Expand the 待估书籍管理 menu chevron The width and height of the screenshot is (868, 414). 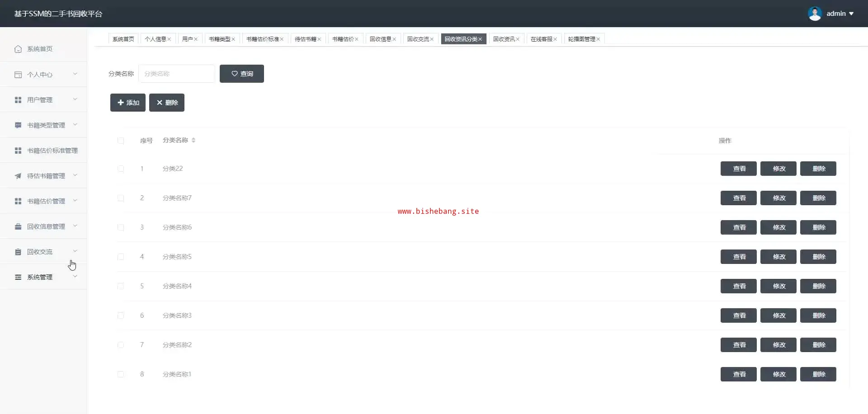75,175
